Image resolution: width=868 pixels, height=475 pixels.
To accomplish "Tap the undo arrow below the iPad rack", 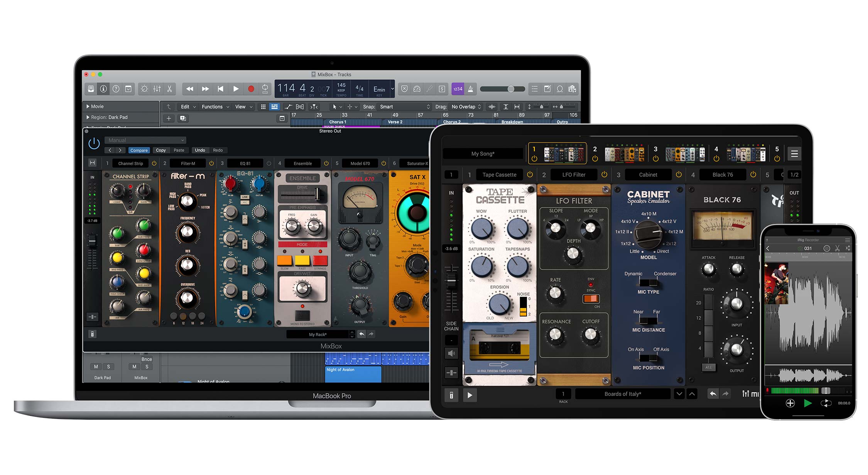I will (713, 394).
